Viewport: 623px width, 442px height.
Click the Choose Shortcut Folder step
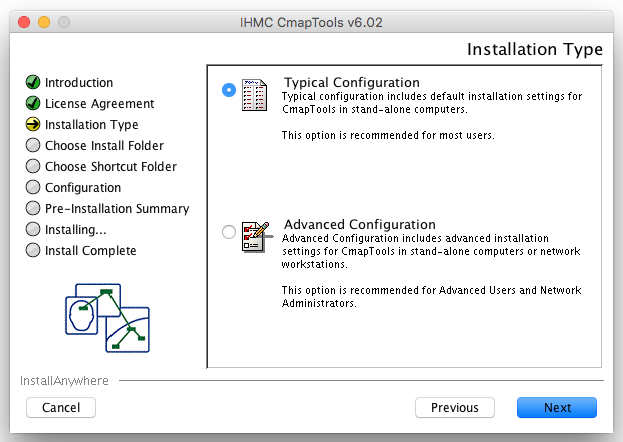coord(110,167)
